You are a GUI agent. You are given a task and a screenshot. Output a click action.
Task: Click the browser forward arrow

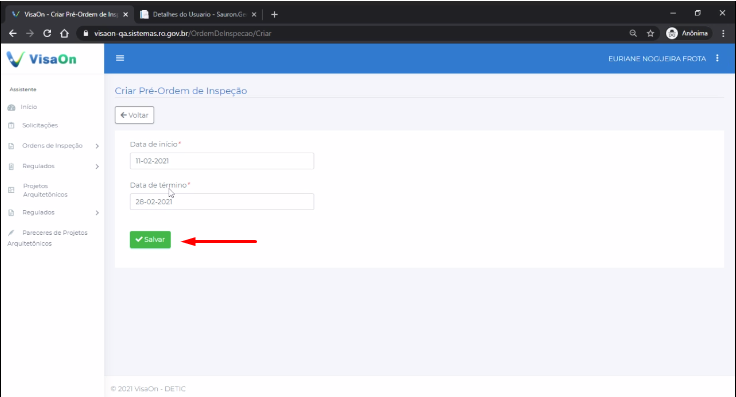click(x=30, y=33)
